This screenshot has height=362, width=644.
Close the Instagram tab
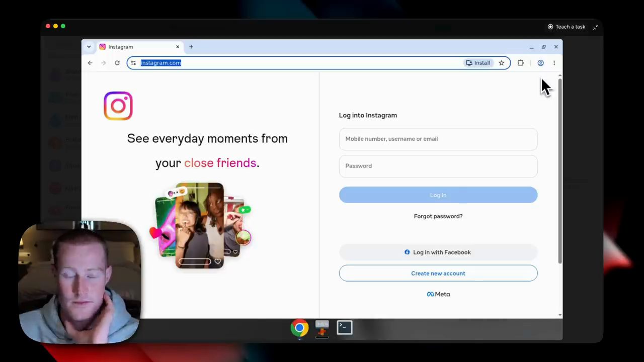178,47
